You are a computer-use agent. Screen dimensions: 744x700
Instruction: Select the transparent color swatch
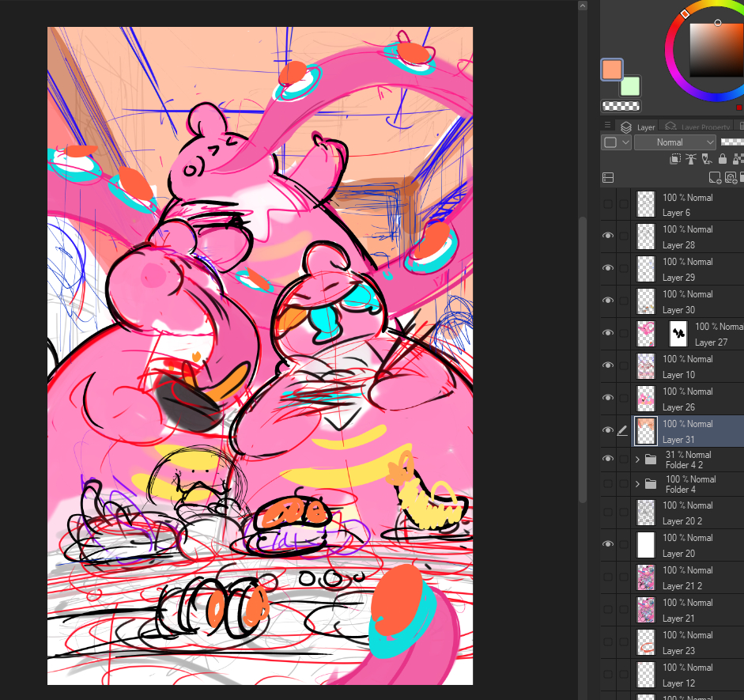coord(621,105)
